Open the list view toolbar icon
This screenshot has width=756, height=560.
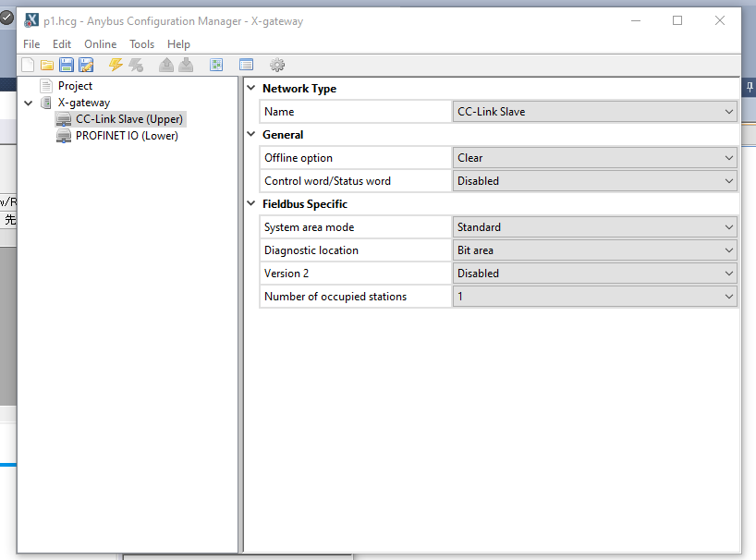246,65
